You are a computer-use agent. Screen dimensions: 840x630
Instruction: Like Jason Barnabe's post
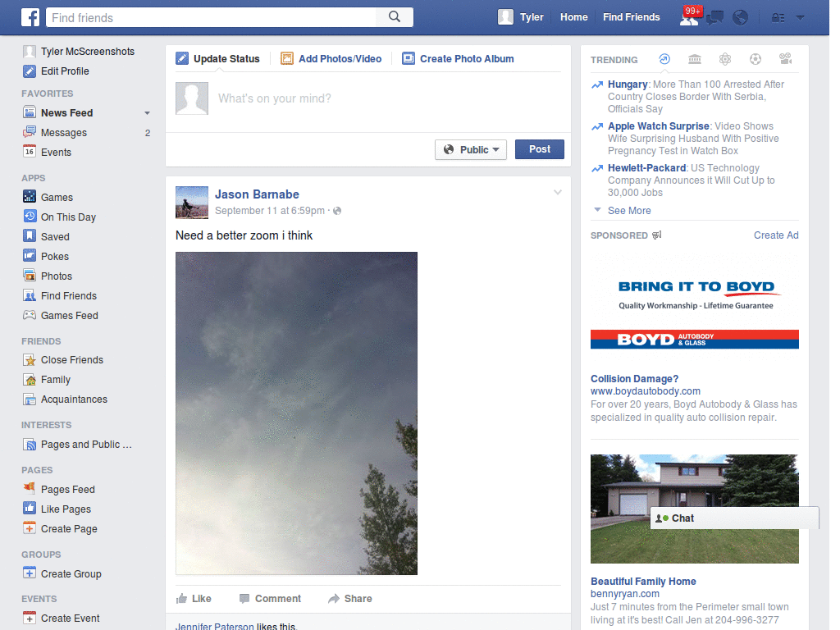coord(194,598)
